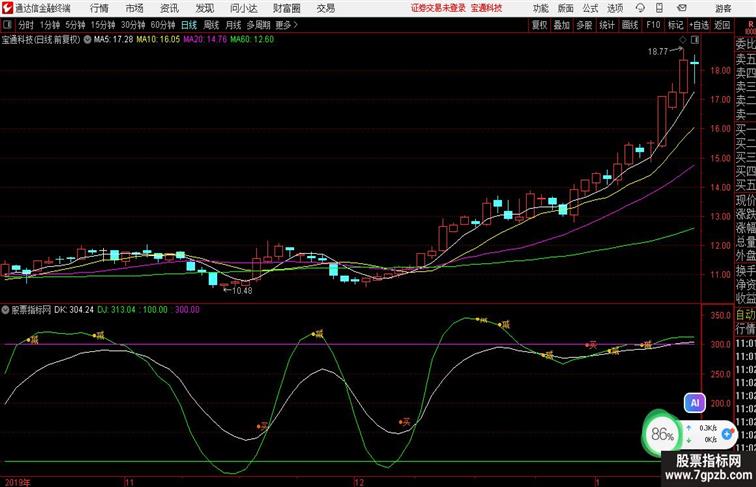Open the 选项 menu

(x=615, y=8)
